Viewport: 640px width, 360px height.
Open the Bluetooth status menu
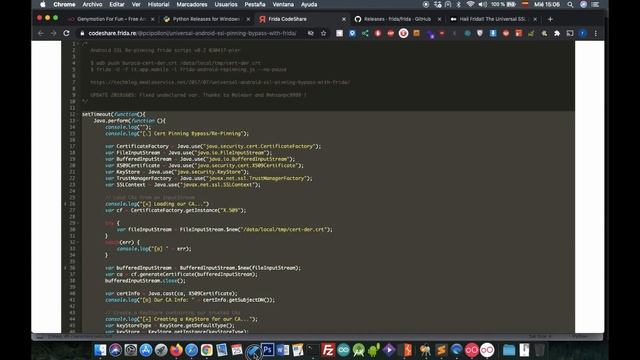tap(459, 4)
